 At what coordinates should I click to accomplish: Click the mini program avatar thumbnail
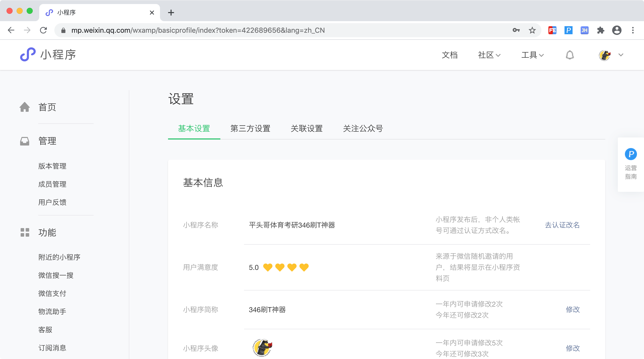tap(262, 348)
